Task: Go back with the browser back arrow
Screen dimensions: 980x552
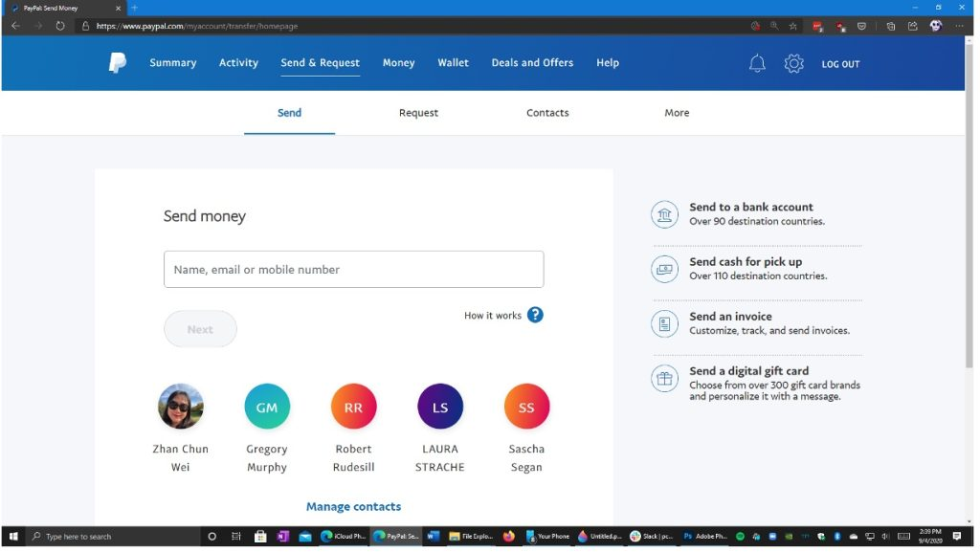Action: click(x=15, y=26)
